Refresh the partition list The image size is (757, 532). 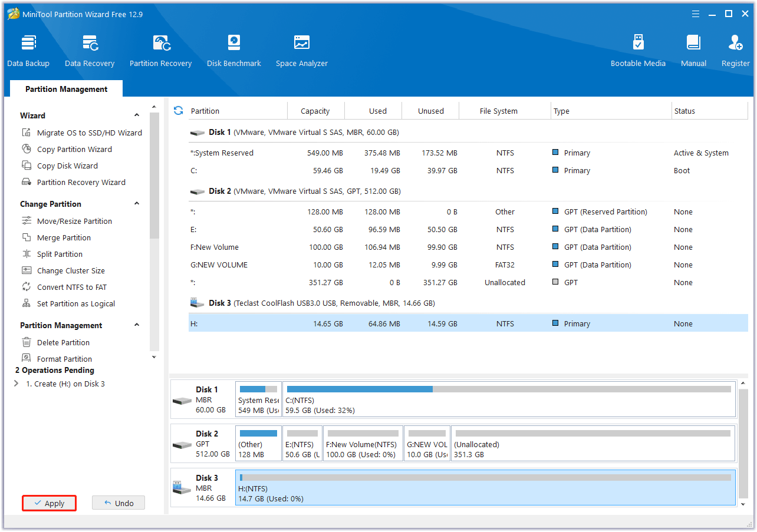[179, 110]
